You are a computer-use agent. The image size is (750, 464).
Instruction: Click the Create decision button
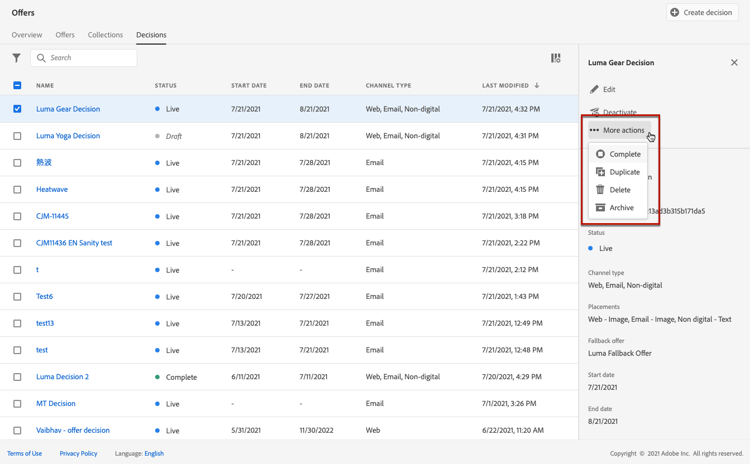tap(702, 13)
